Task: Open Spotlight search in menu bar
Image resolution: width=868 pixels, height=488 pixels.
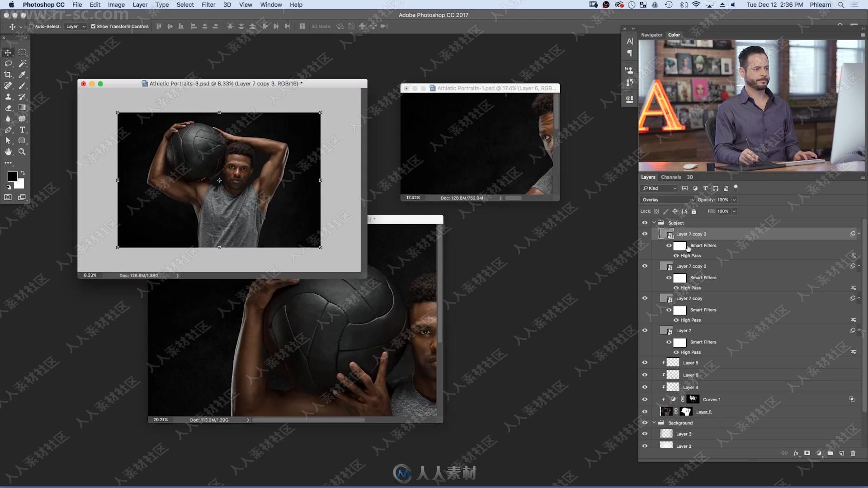Action: coord(841,5)
